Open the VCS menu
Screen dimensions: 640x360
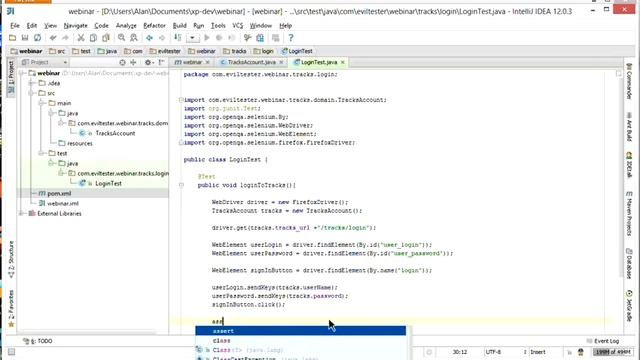[x=238, y=25]
